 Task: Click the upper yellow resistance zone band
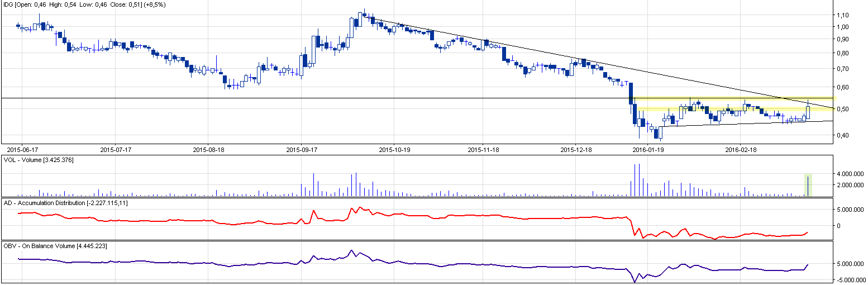[x=726, y=98]
